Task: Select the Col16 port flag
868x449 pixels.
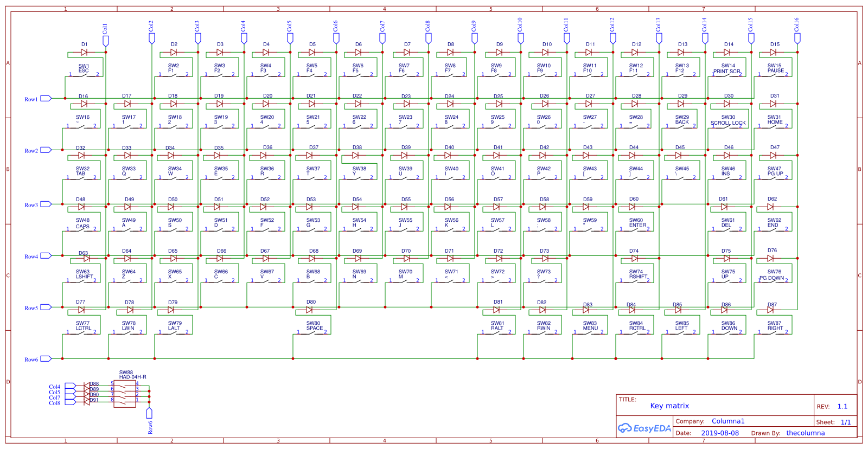Action: click(x=797, y=39)
